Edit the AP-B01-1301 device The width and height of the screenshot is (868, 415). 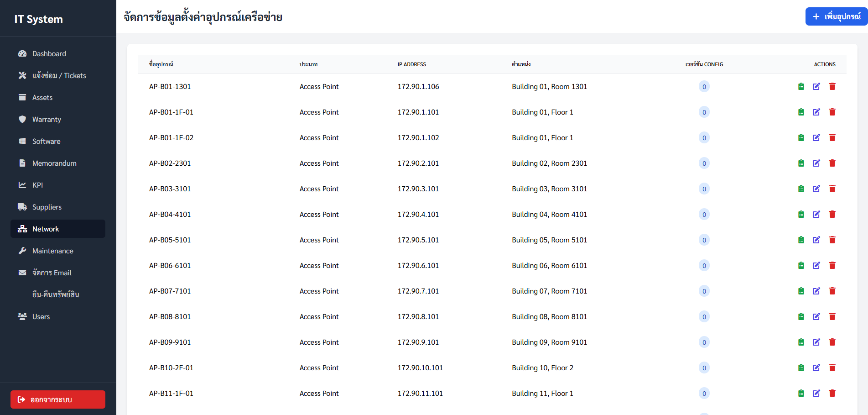816,86
